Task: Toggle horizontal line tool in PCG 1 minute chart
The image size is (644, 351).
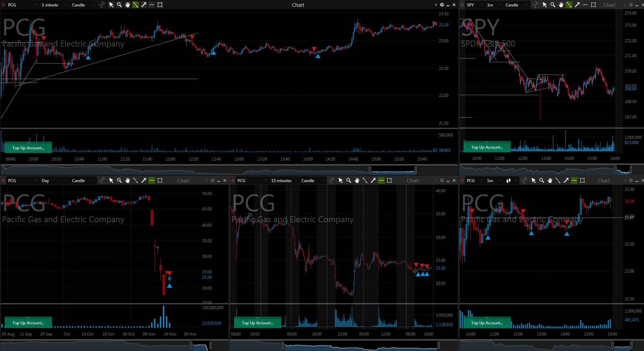Action: 152,5
